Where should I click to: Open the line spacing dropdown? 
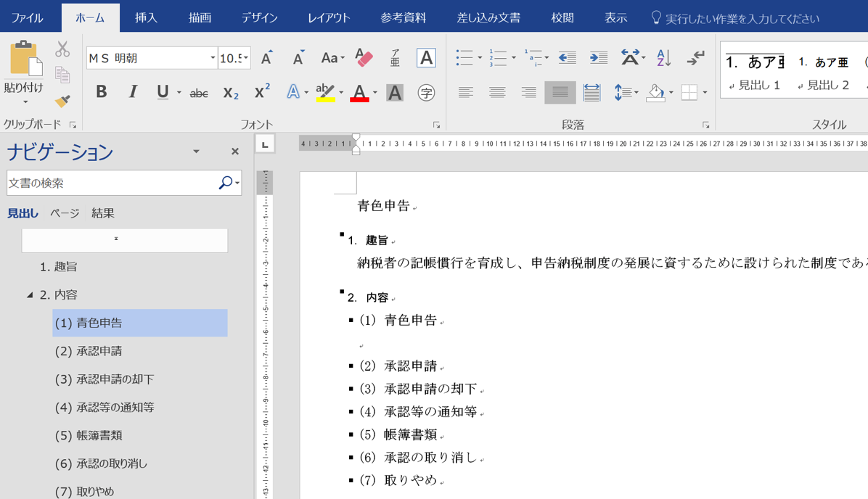pyautogui.click(x=626, y=93)
